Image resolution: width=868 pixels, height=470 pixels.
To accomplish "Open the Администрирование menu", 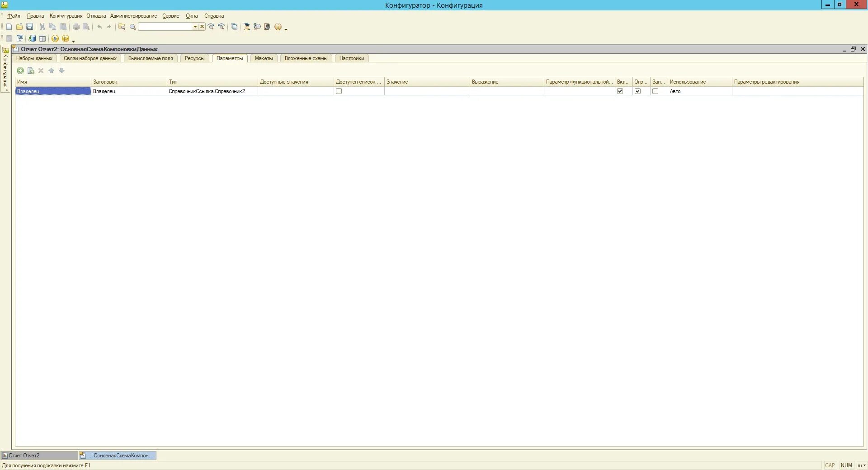I will 134,16.
